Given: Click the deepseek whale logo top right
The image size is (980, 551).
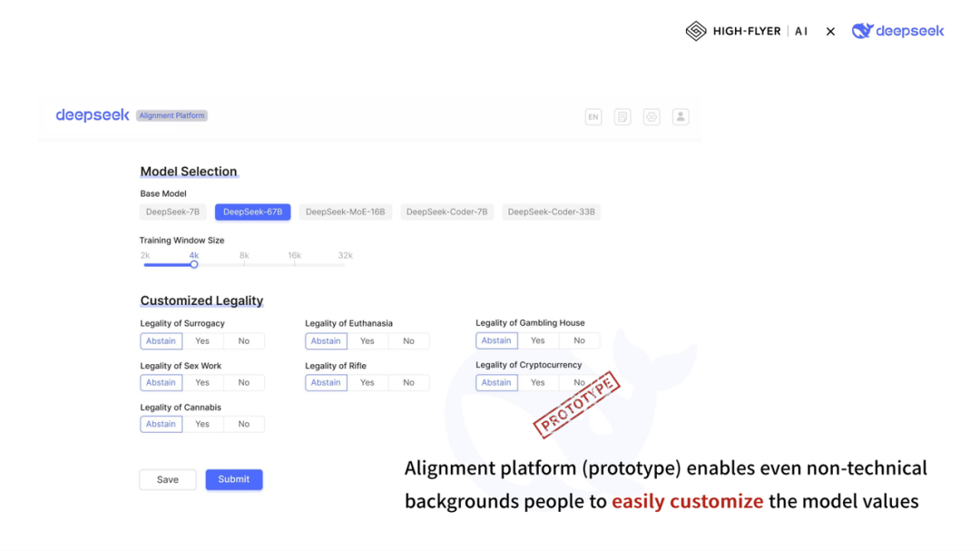Looking at the screenshot, I should click(897, 31).
